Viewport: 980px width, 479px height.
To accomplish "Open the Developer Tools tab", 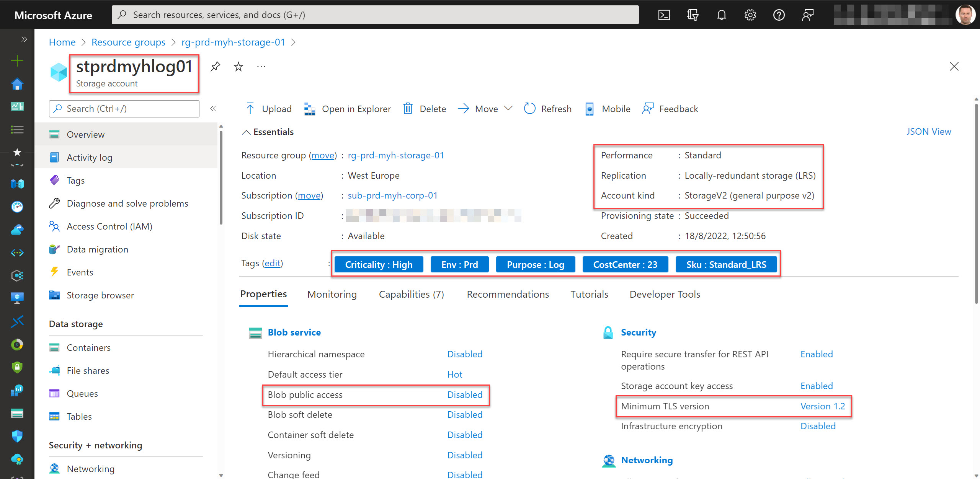I will point(665,294).
